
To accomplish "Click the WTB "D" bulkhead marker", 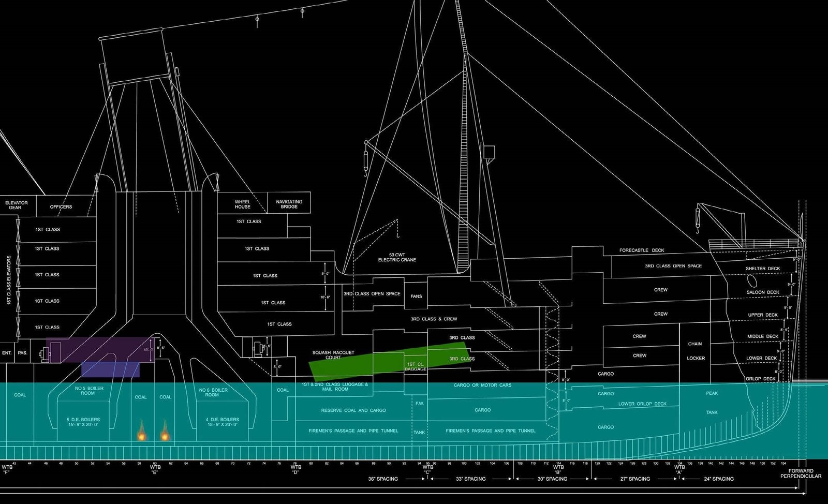I will click(295, 469).
